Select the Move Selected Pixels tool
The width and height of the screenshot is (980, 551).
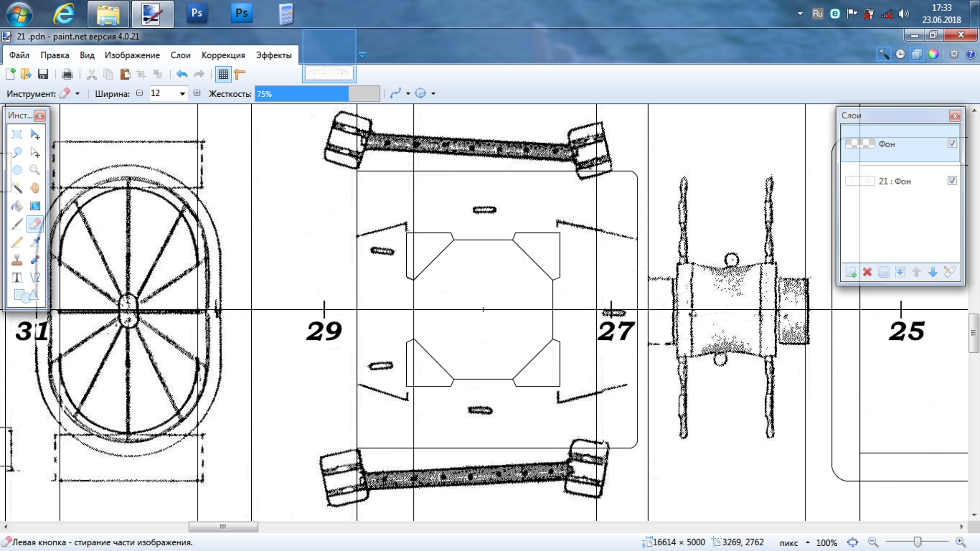point(35,134)
